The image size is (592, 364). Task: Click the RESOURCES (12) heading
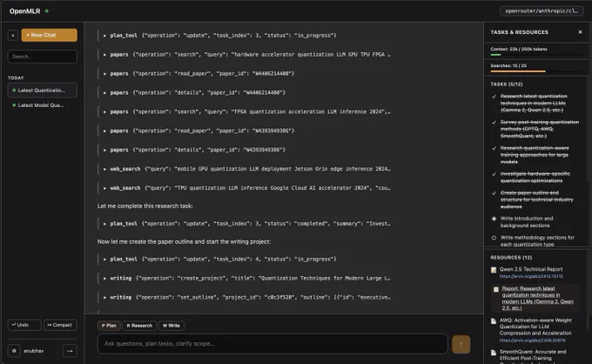(x=511, y=258)
